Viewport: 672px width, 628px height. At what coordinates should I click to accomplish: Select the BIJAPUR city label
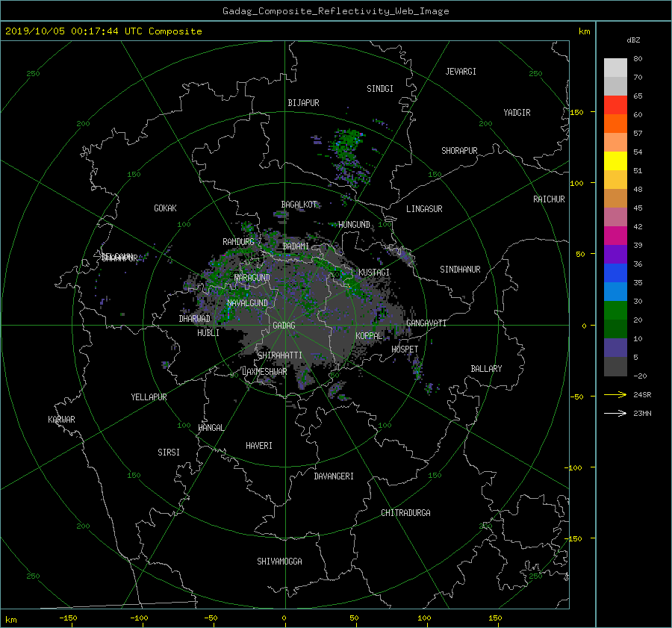303,103
